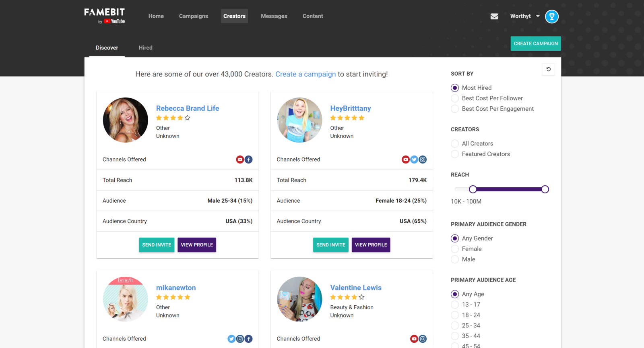Click Rebecca Brand Life's star rating
The image size is (644, 348).
[173, 118]
